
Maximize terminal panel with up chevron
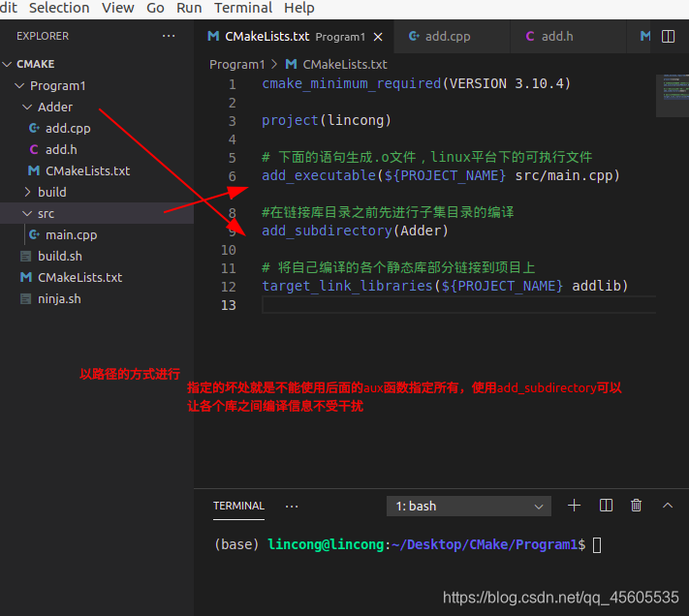point(668,506)
